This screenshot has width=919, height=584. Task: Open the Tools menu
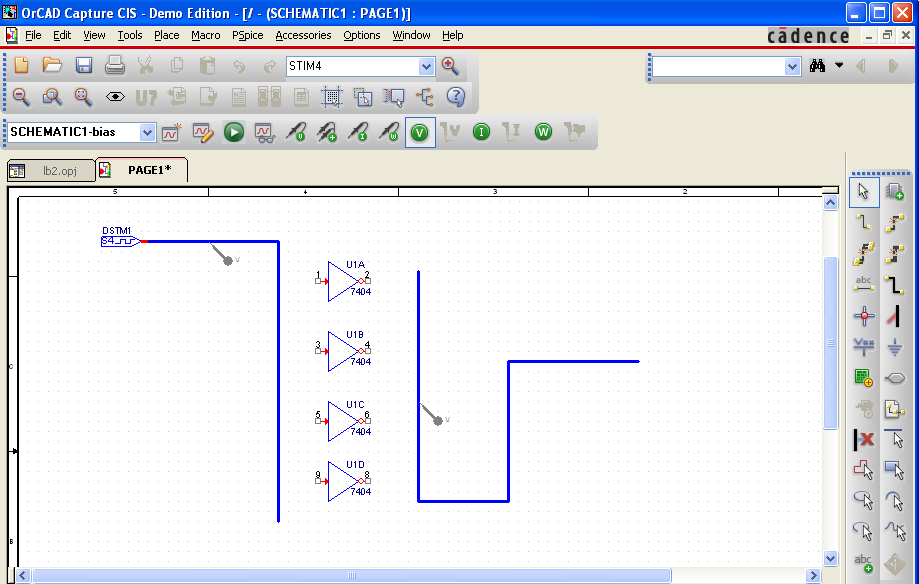point(130,35)
